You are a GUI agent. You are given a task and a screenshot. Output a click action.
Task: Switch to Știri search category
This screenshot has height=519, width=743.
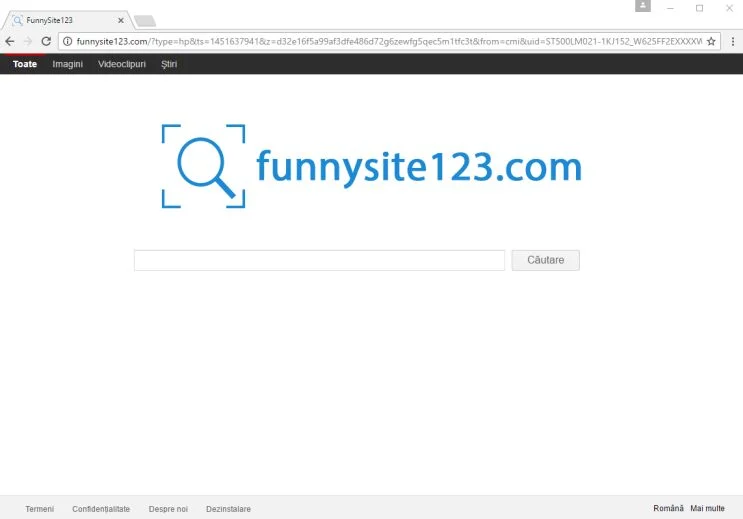coord(169,64)
